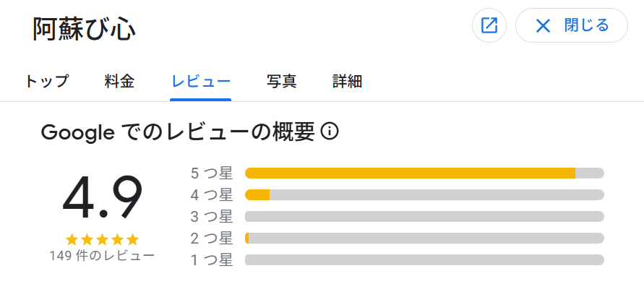Open the 料金 tab
This screenshot has height=292, width=644.
(119, 82)
